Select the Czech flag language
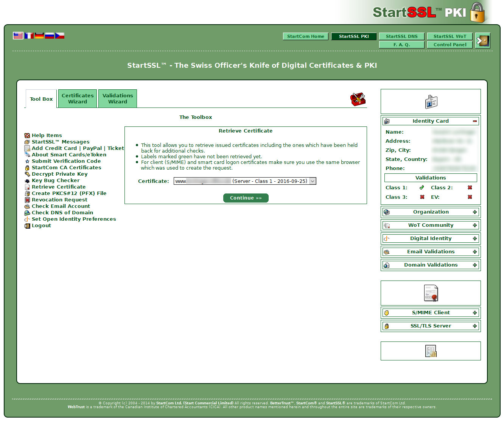The image size is (504, 421). [x=60, y=36]
